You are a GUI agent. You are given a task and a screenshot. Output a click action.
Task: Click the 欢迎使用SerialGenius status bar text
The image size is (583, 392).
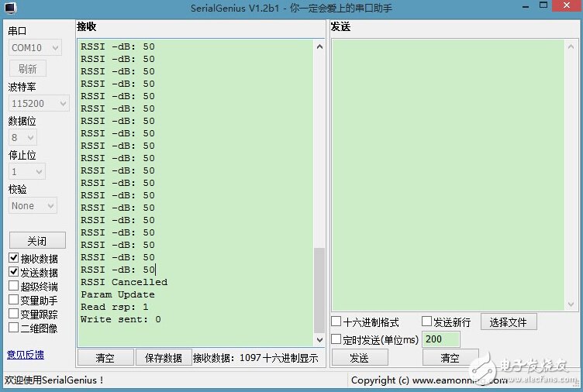point(54,380)
